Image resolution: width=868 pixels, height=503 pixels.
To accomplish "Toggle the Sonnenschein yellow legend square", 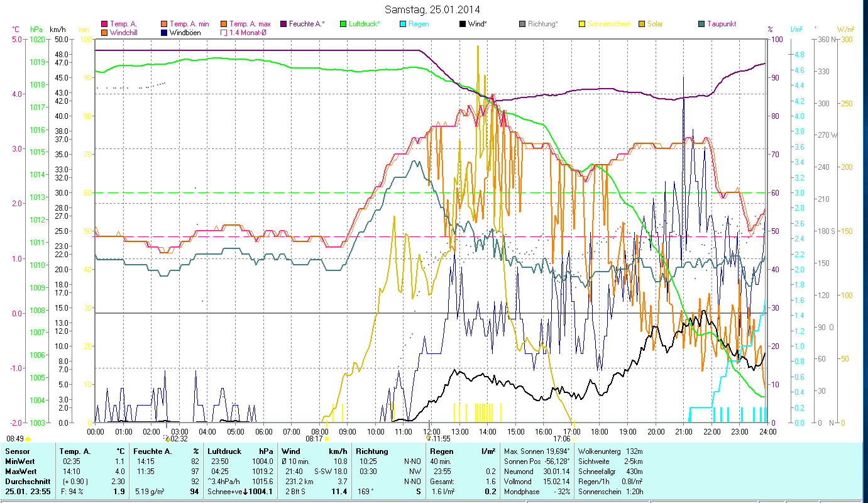I will 582,24.
